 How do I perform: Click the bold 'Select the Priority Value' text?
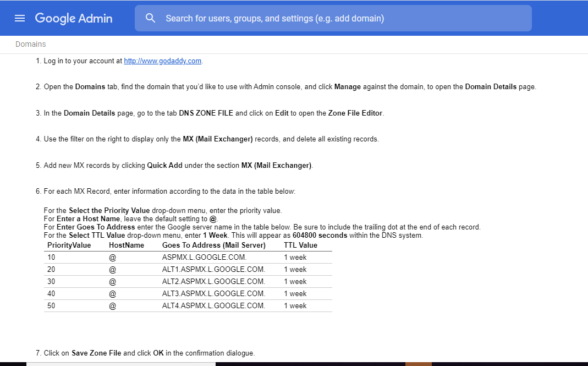(109, 211)
